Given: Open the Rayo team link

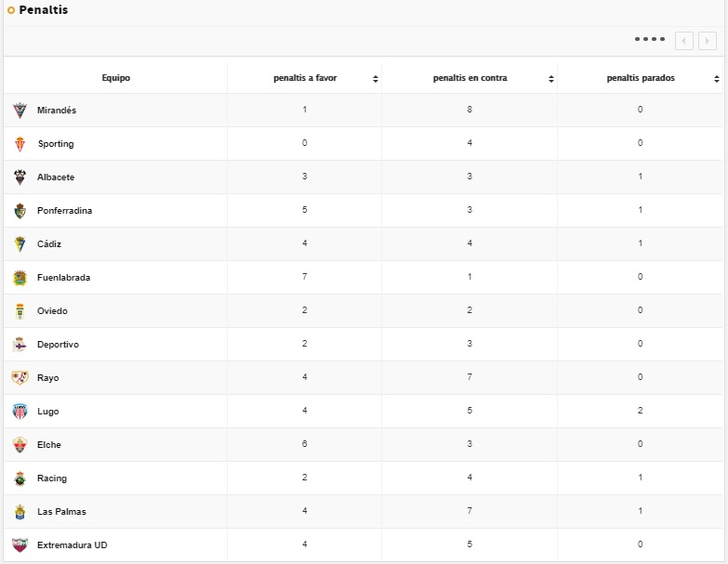Looking at the screenshot, I should click(48, 378).
